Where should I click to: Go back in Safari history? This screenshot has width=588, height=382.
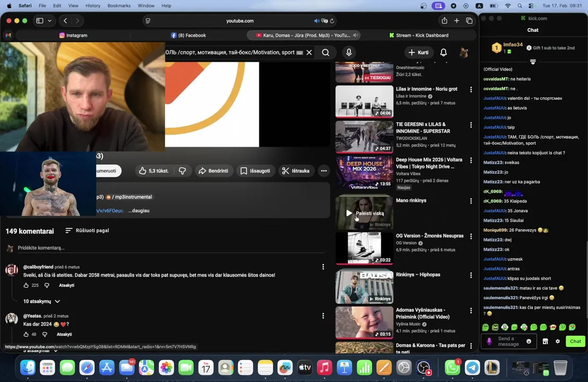pyautogui.click(x=65, y=21)
